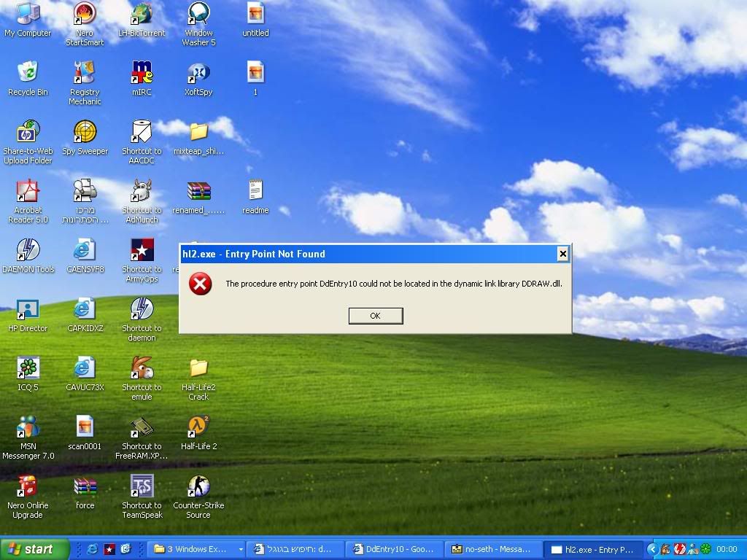
Task: Select the Shortcut to AACDC icon
Action: click(142, 142)
